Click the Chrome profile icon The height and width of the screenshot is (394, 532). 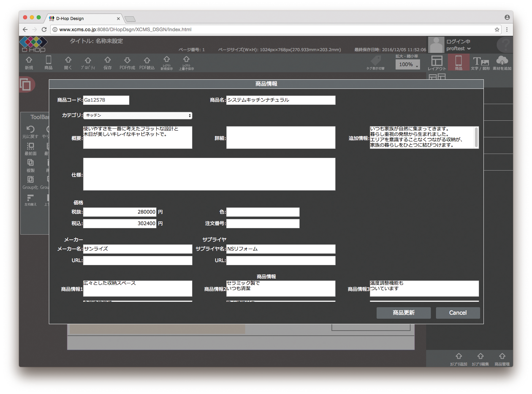pos(507,17)
